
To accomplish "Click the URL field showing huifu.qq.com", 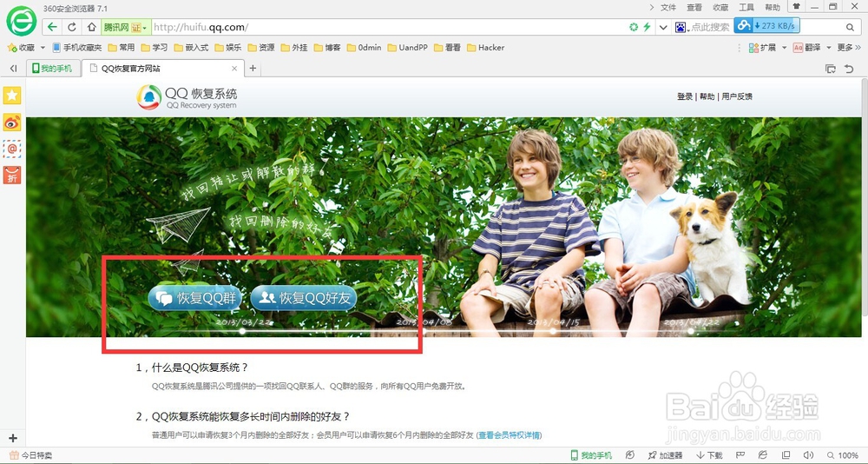I will pos(387,27).
